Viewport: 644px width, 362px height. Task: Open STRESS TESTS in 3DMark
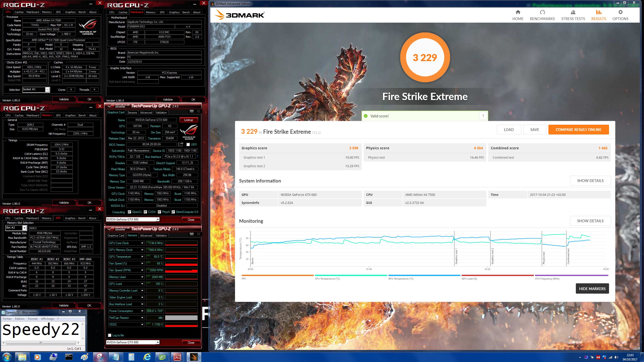[x=573, y=15]
